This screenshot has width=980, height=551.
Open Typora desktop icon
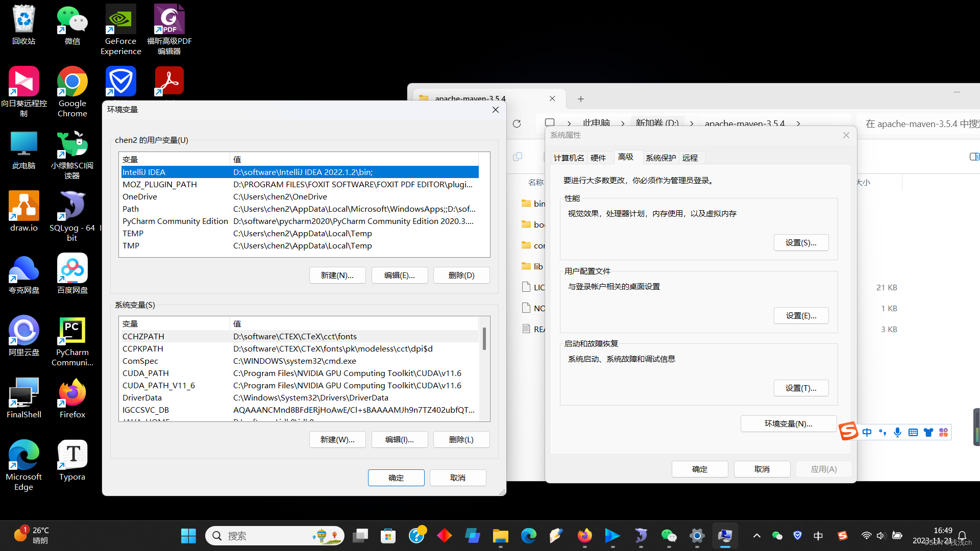pos(72,460)
